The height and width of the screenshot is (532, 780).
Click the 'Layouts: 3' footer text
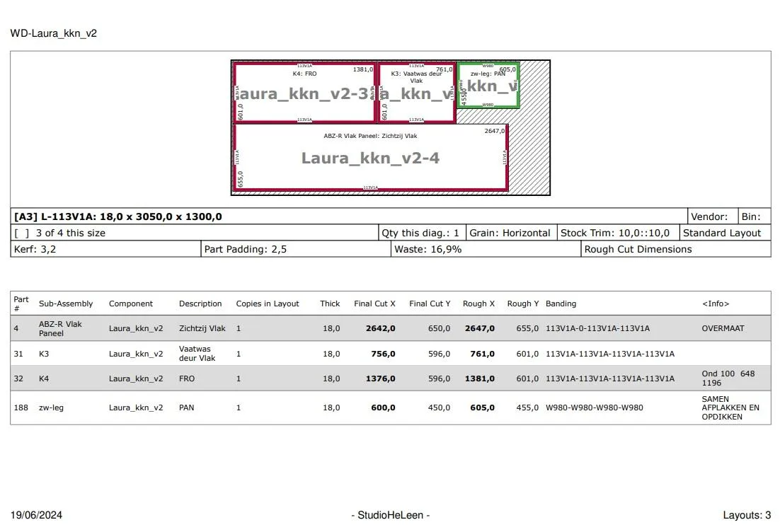click(x=747, y=515)
